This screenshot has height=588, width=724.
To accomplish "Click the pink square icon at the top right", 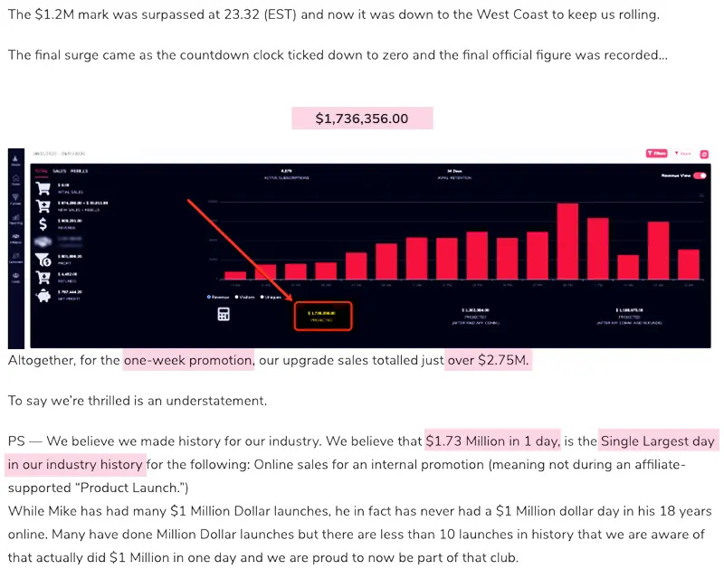I will click(x=704, y=154).
